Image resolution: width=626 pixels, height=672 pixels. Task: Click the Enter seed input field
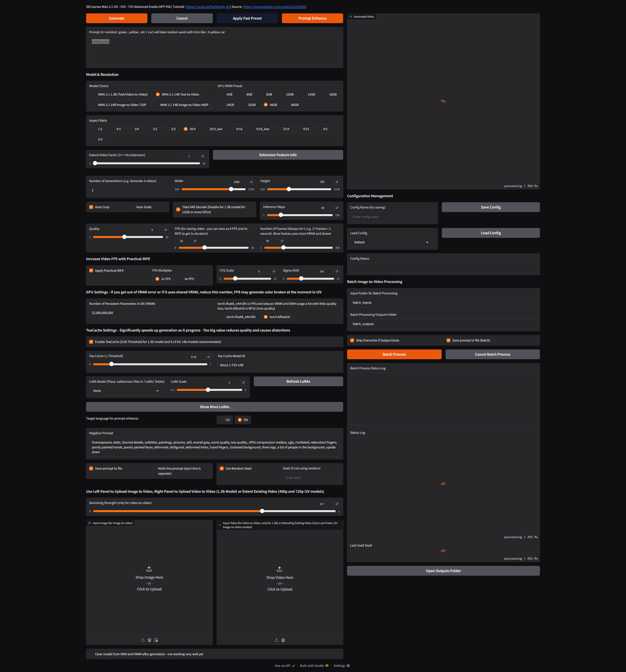(311, 478)
